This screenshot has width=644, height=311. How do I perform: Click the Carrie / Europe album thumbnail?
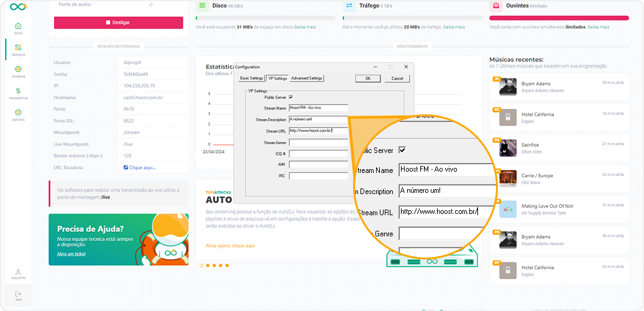tap(508, 179)
